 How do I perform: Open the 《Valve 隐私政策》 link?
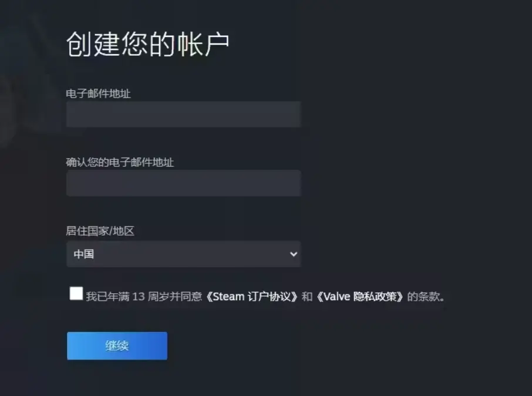(x=359, y=297)
